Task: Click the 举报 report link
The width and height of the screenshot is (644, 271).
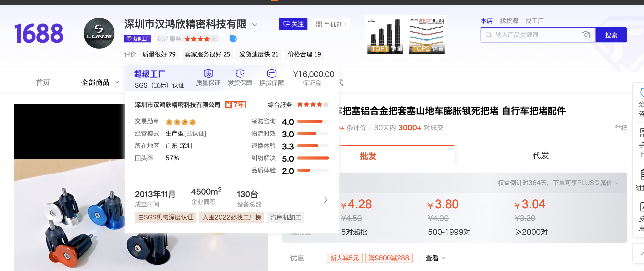Action: tap(621, 128)
